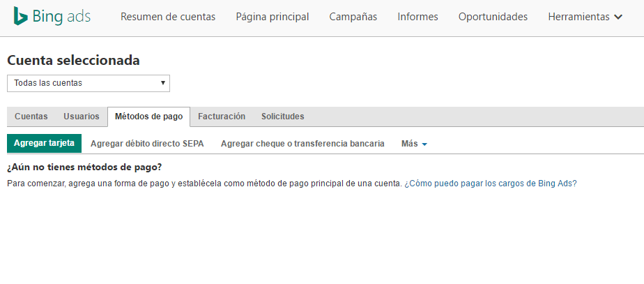Click the Agregar tarjeta button

[x=45, y=143]
